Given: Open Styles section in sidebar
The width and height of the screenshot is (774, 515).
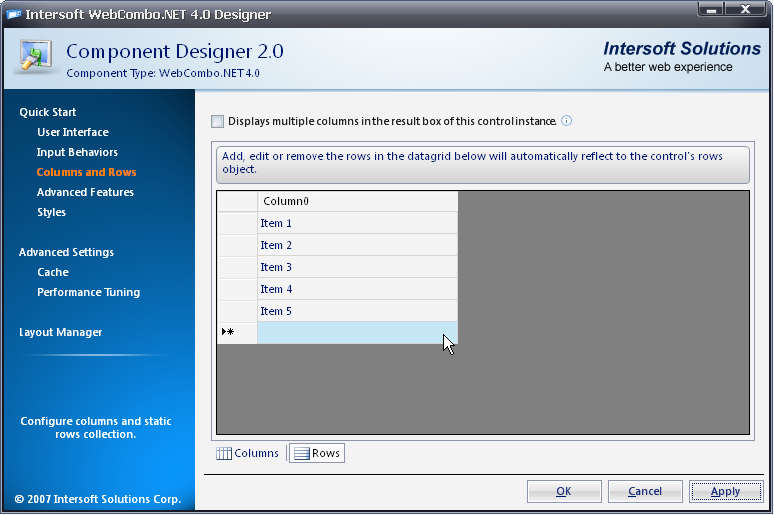Looking at the screenshot, I should (x=51, y=212).
